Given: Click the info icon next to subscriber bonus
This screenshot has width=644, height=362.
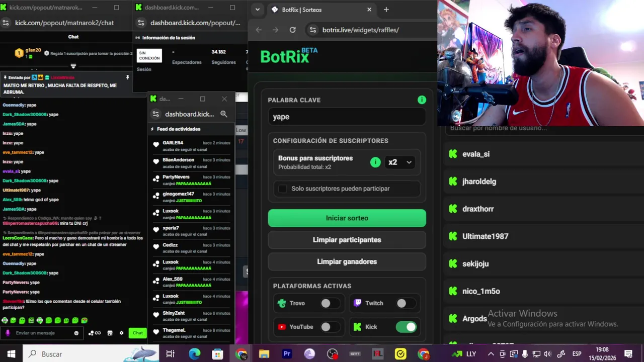Looking at the screenshot, I should coord(375,162).
